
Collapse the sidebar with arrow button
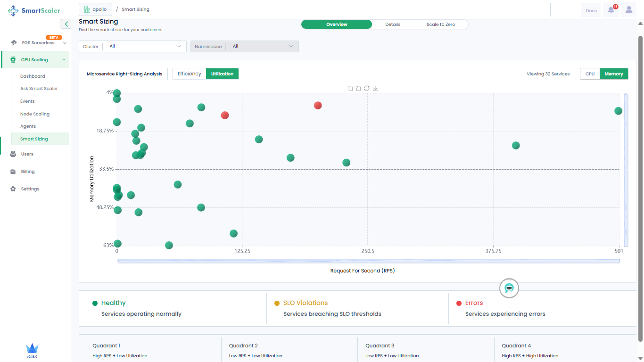tap(66, 24)
